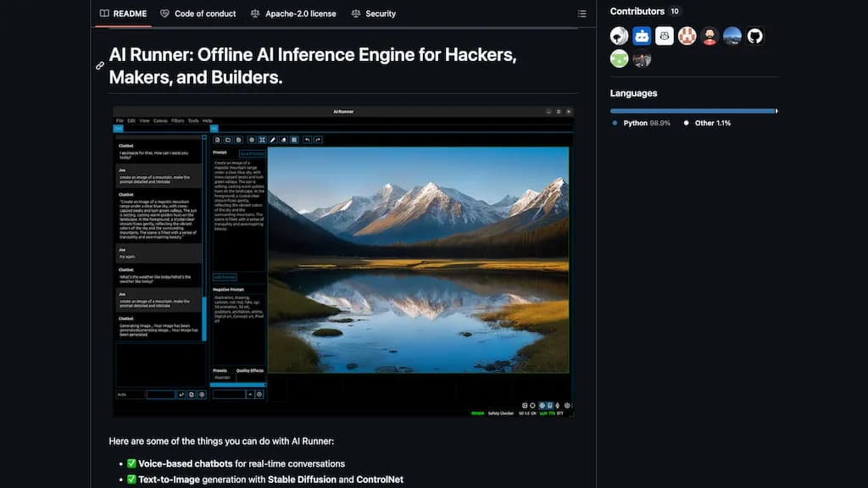Toggle the Safety Checker status indicator

point(500,413)
